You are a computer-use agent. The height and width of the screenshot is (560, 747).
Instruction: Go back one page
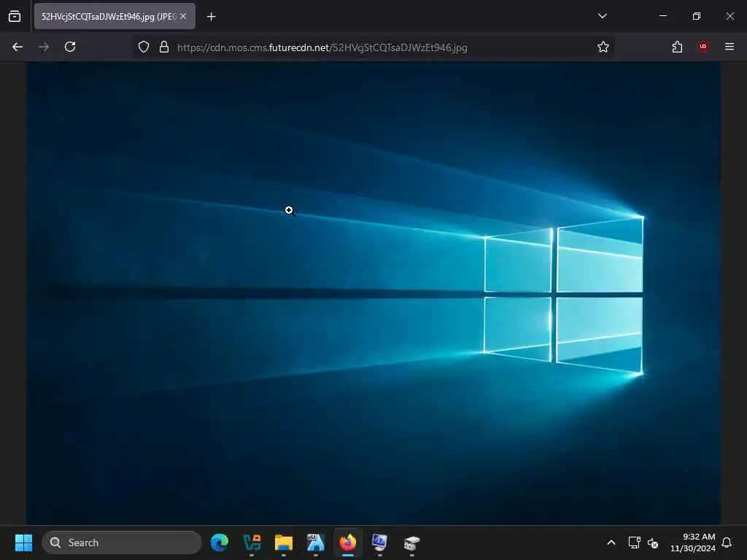[x=18, y=47]
